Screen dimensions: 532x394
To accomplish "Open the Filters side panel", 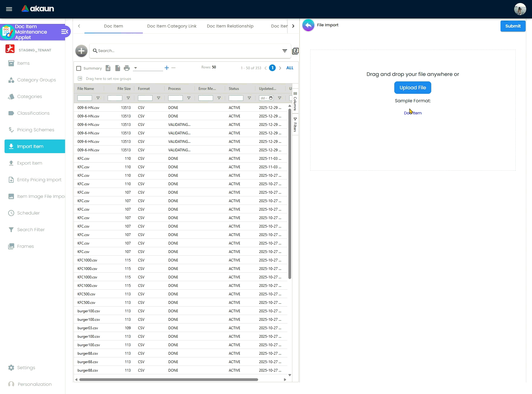I will 295,125.
